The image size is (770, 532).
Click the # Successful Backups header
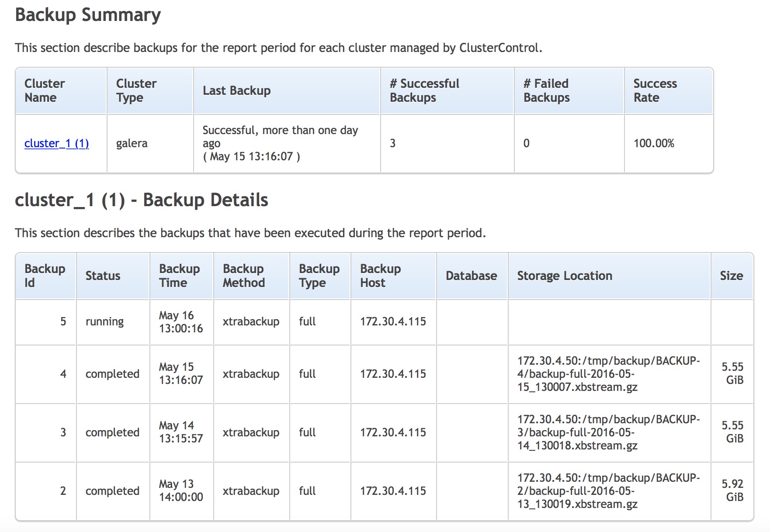(447, 91)
